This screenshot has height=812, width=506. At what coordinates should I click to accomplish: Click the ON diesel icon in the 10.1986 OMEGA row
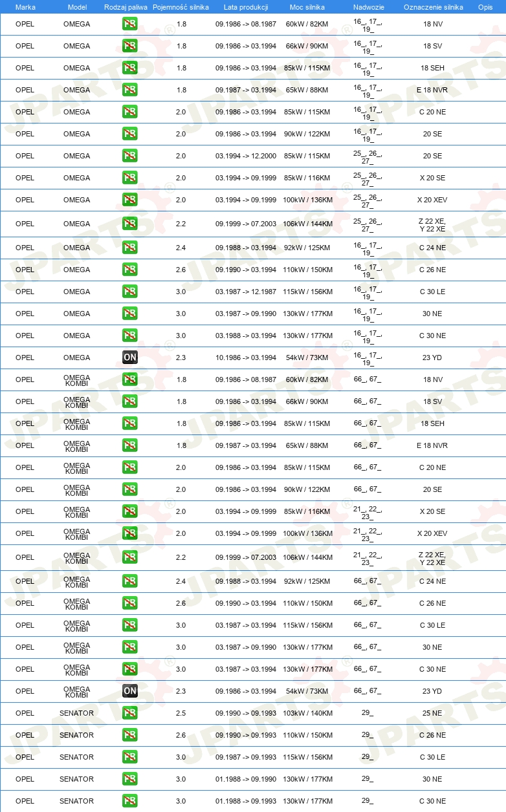pos(130,358)
